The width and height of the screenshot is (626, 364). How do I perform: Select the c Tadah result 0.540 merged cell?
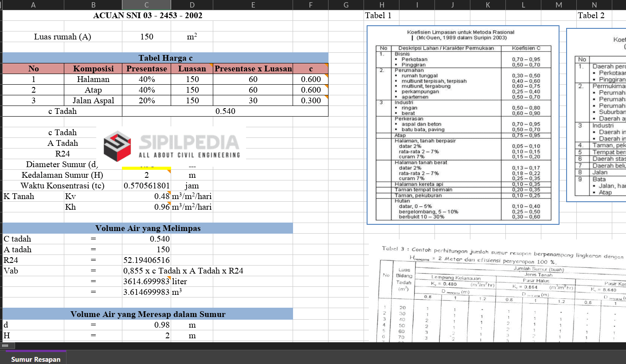tap(225, 111)
